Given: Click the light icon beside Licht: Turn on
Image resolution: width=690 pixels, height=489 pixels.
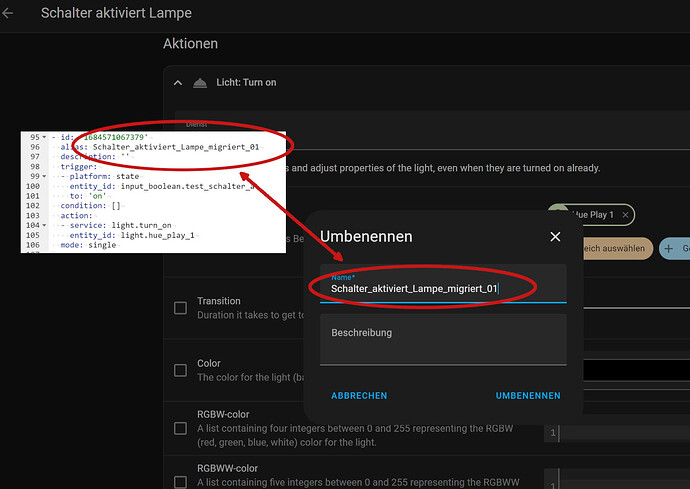Looking at the screenshot, I should coord(200,83).
